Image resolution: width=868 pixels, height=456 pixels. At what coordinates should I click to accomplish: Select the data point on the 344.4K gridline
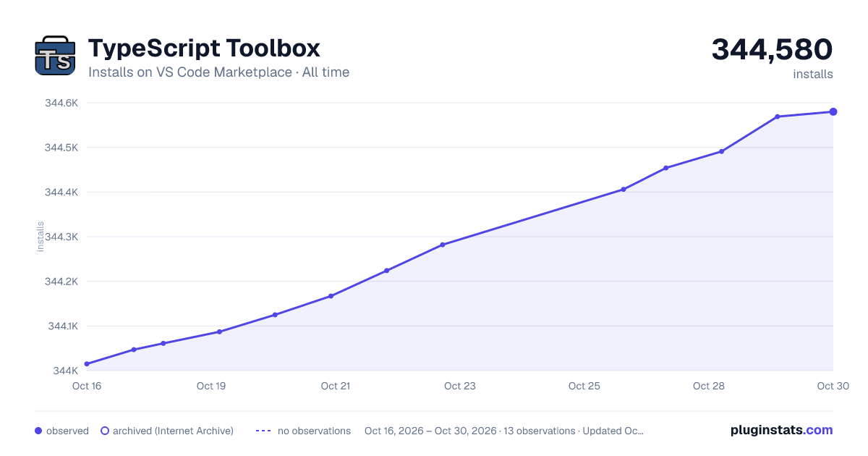point(624,190)
